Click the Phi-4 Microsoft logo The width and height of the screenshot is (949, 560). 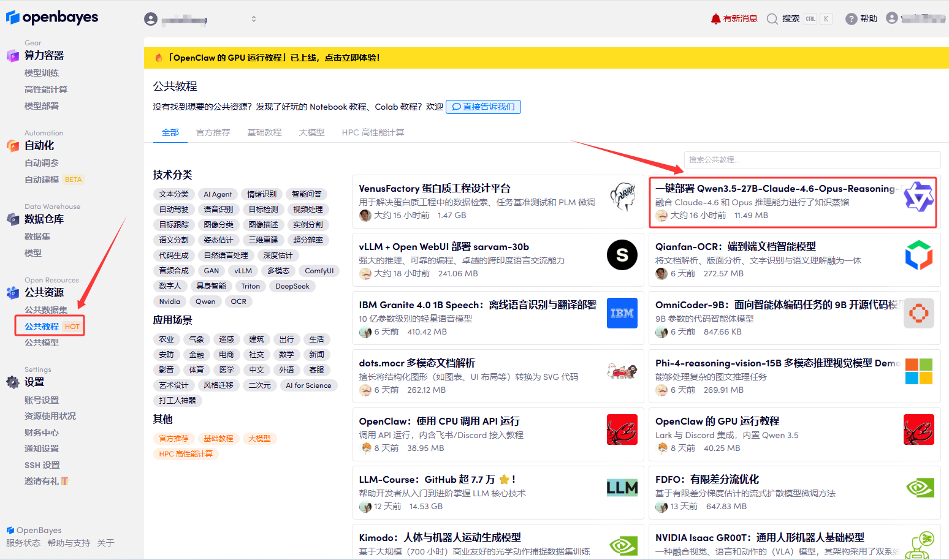tap(919, 371)
